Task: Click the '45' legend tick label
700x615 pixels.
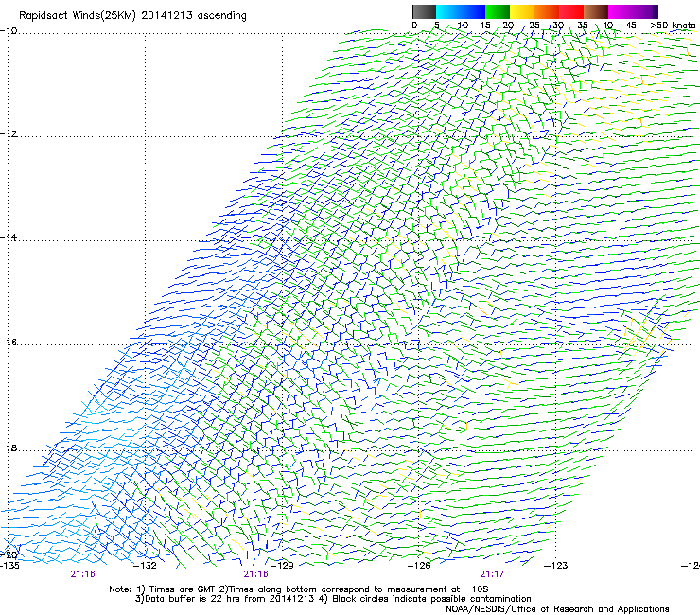Action: point(631,26)
